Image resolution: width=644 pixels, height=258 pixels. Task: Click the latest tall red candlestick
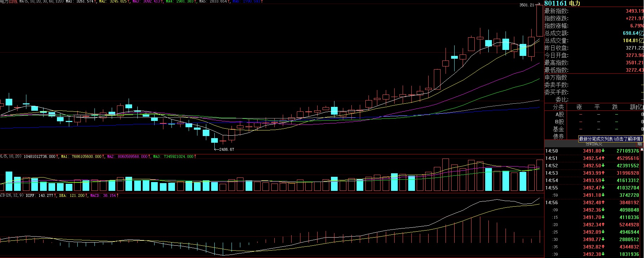click(539, 21)
